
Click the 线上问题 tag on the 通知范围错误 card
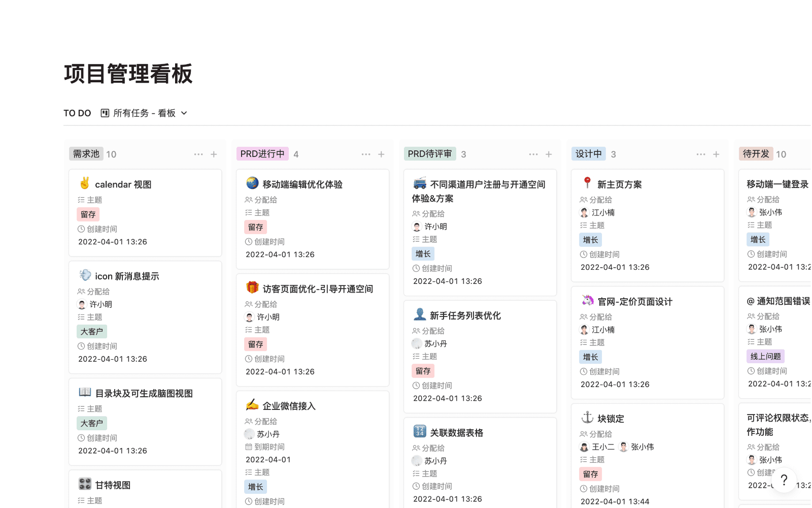pos(765,356)
